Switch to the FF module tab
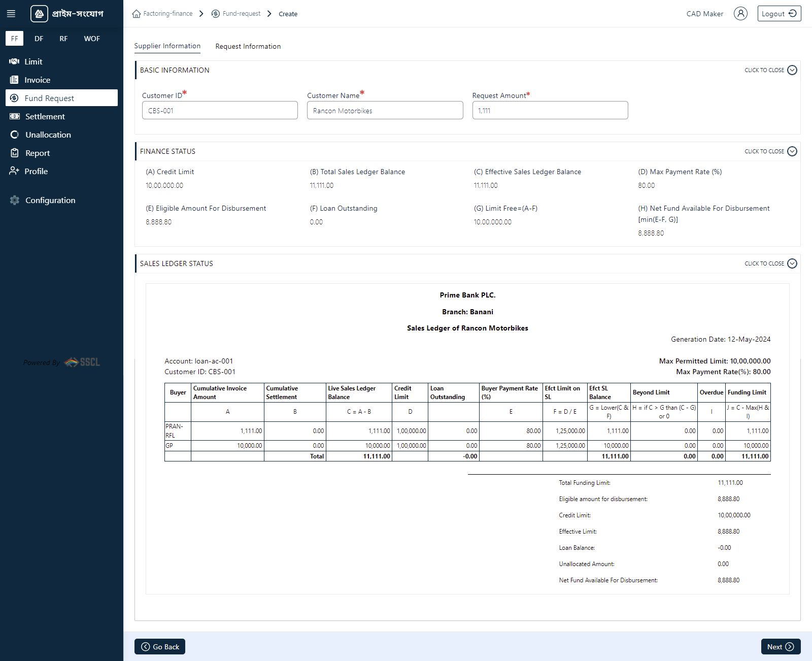The width and height of the screenshot is (812, 661). click(x=14, y=39)
